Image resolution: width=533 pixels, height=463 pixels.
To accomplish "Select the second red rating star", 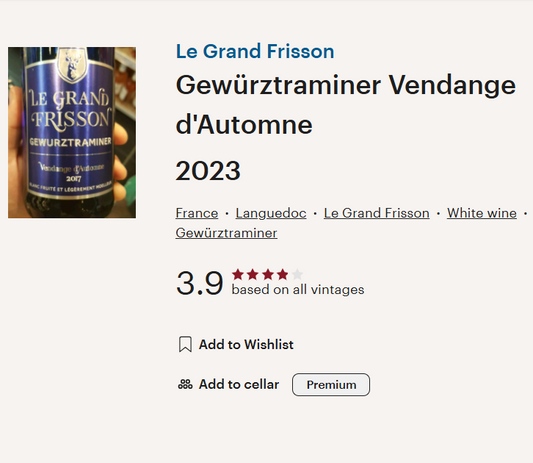I will 253,274.
